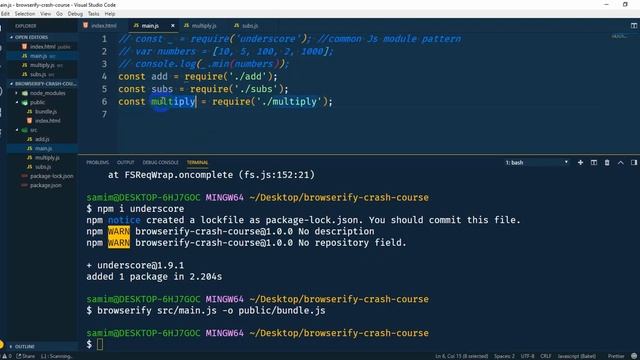The image size is (640, 360).
Task: Click the warnings count in status bar
Action: (x=8, y=356)
